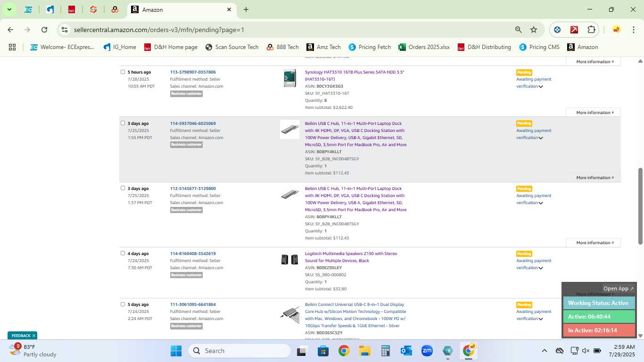Screen dimensions: 644x362
Task: Tick checkbox for order 111-3061095-6641864
Action: click(123, 304)
